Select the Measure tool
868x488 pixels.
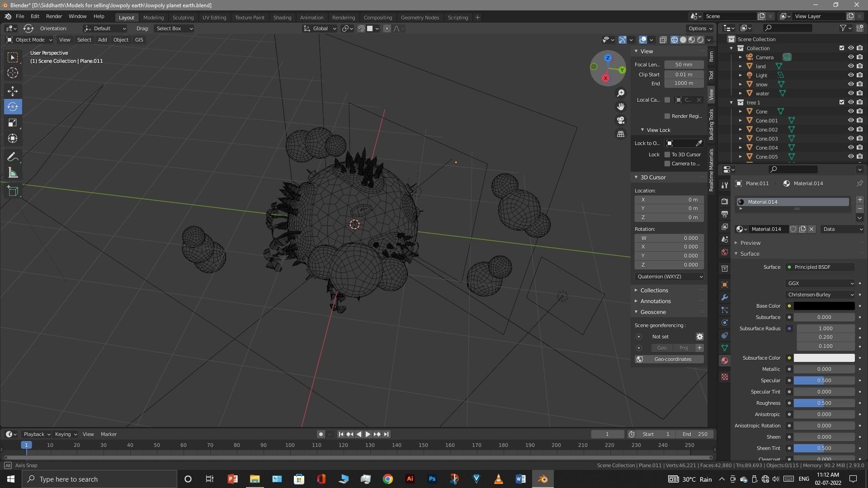(x=13, y=173)
